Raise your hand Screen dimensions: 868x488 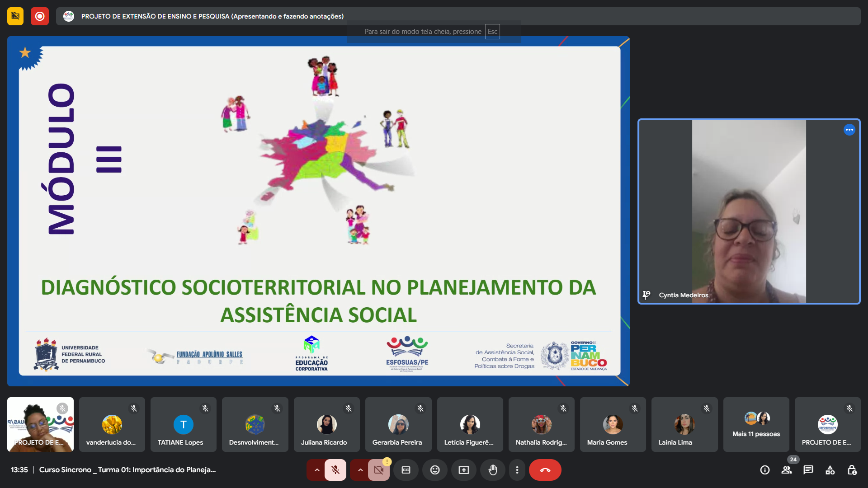tap(493, 470)
